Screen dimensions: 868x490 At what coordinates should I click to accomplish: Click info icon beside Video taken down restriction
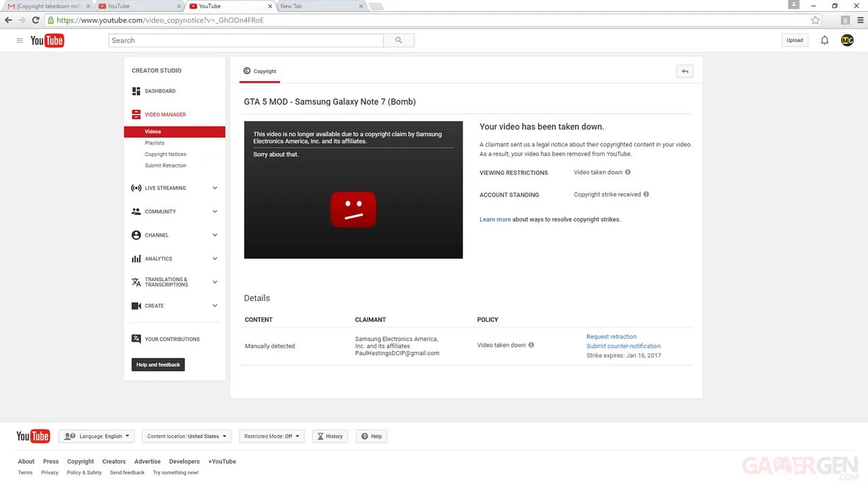coord(628,172)
